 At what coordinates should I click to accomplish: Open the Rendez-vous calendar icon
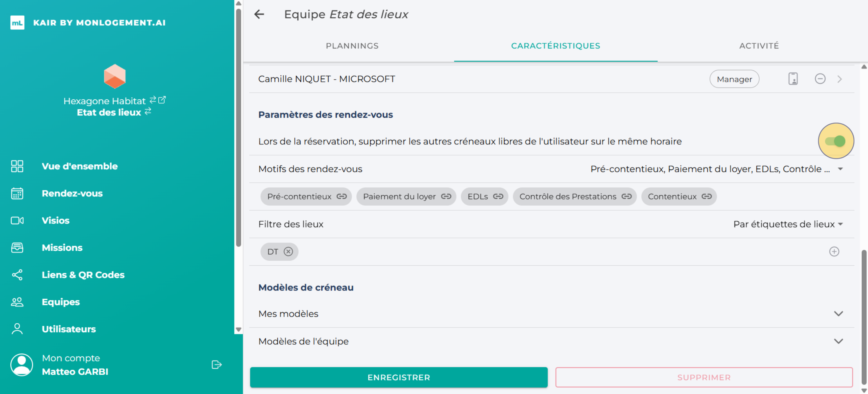[x=17, y=193]
